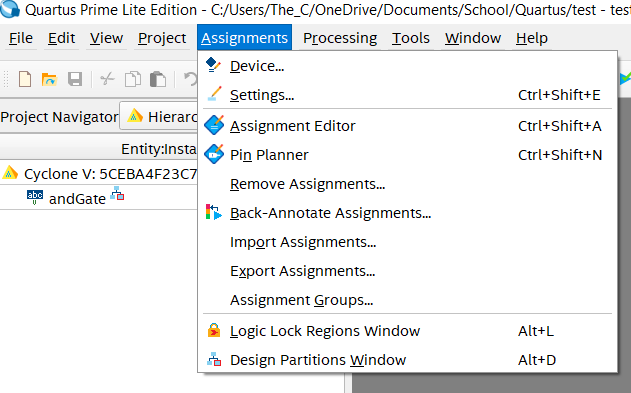631x393 pixels.
Task: Click the Open project folder icon
Action: 49,79
